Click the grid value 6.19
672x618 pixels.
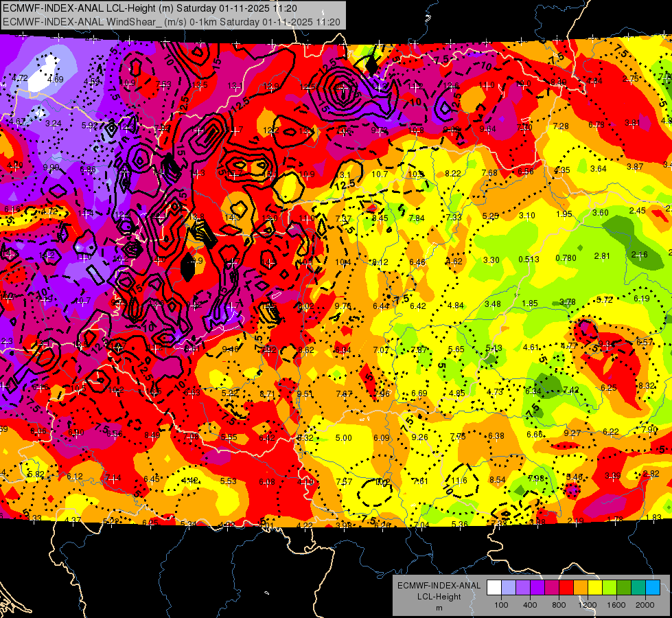point(642,299)
